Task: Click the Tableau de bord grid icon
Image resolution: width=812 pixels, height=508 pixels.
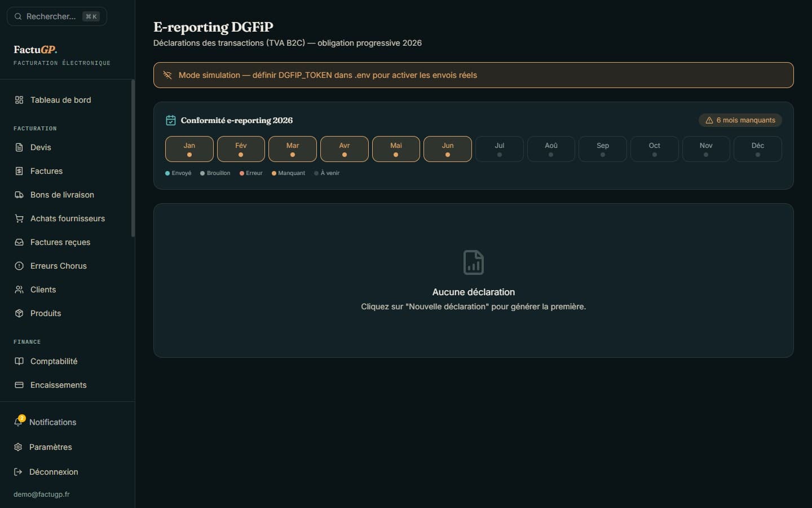Action: pyautogui.click(x=19, y=100)
